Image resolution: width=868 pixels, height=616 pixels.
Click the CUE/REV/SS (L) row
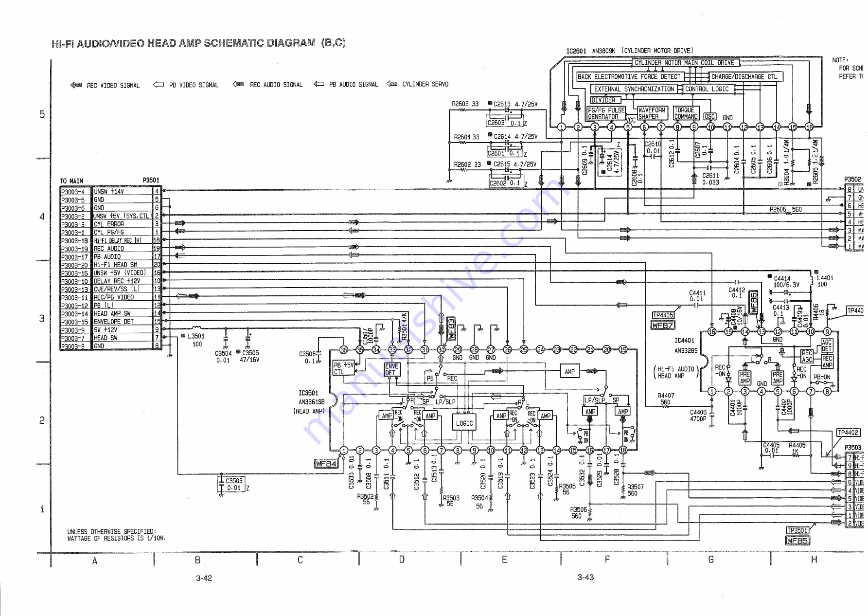tap(110, 289)
